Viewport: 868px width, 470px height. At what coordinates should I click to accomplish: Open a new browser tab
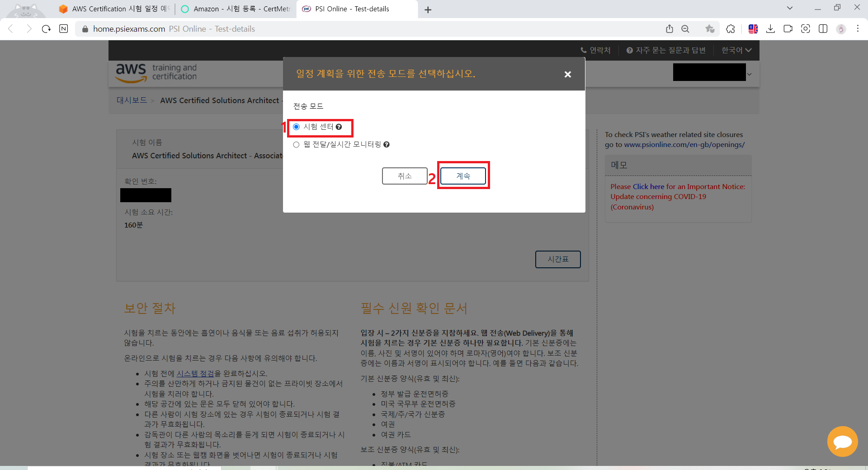tap(428, 9)
